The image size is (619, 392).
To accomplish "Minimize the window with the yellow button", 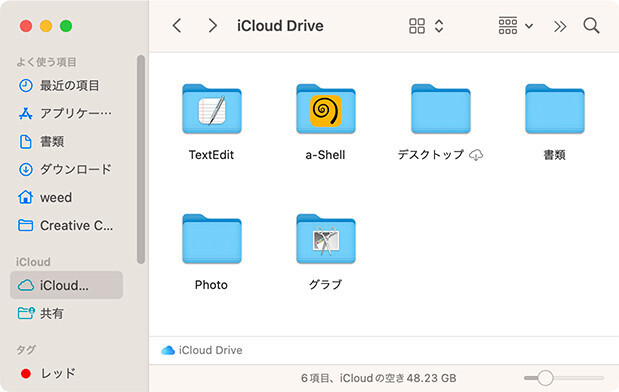I will point(46,26).
